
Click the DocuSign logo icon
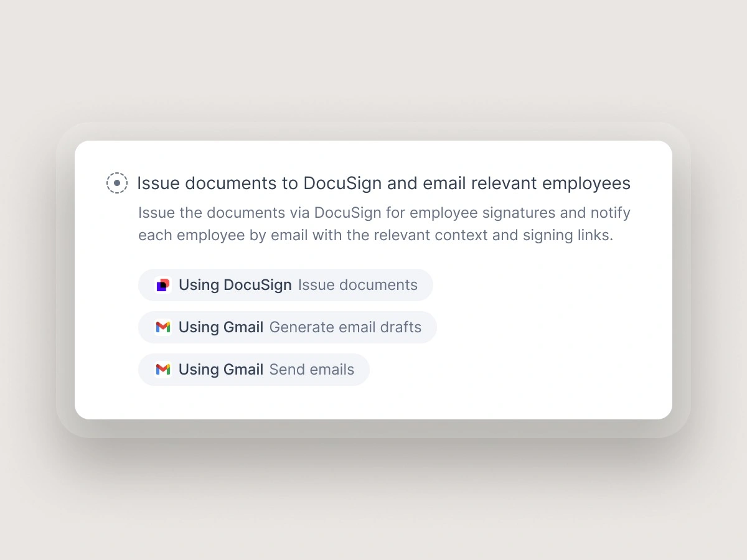(163, 285)
